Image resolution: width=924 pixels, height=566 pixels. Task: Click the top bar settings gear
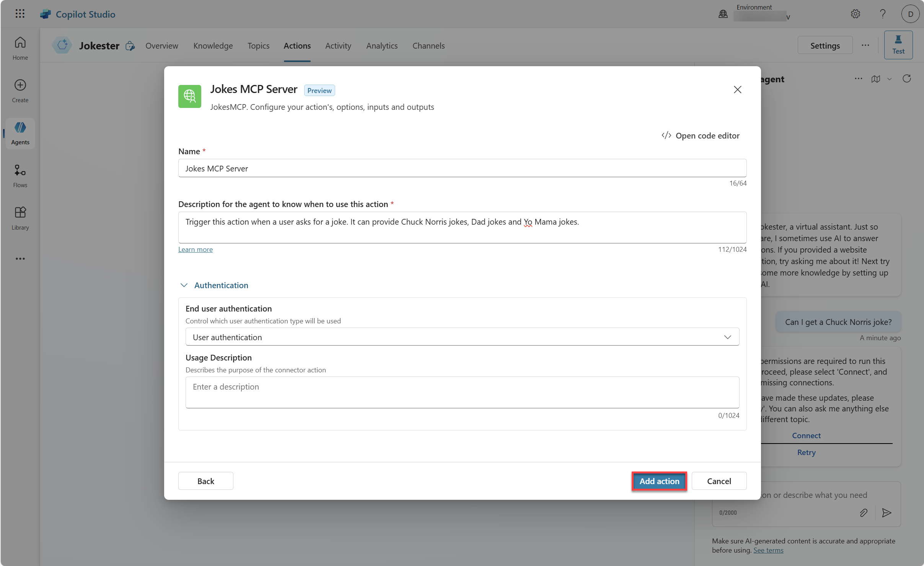pos(856,14)
